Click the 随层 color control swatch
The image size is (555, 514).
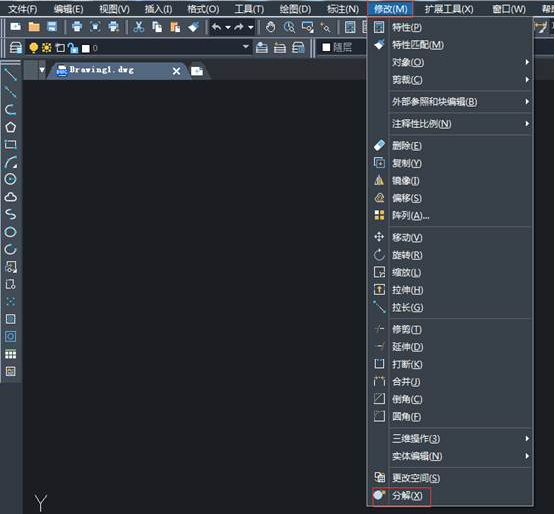326,47
